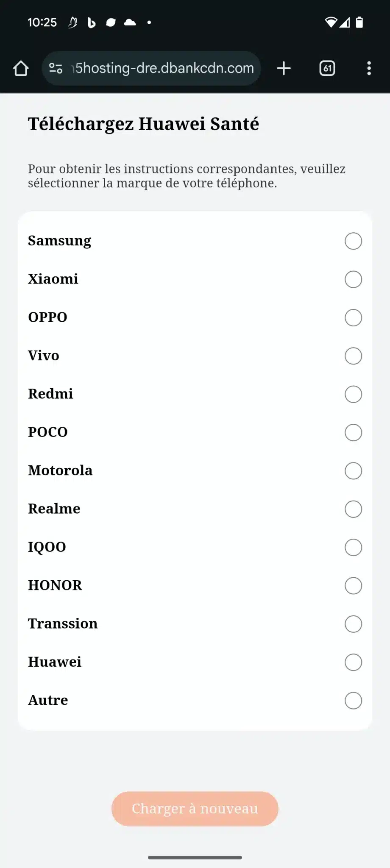Select POCO radio button
The height and width of the screenshot is (868, 390).
353,432
